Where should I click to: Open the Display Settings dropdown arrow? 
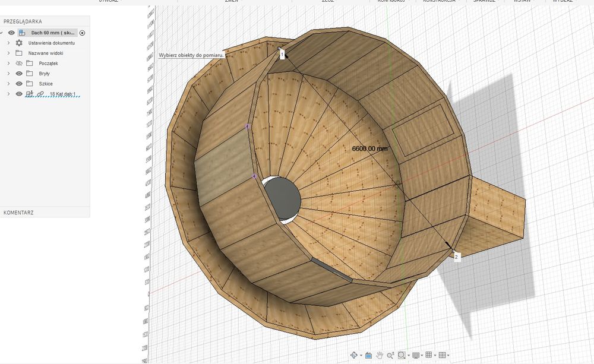(422, 355)
